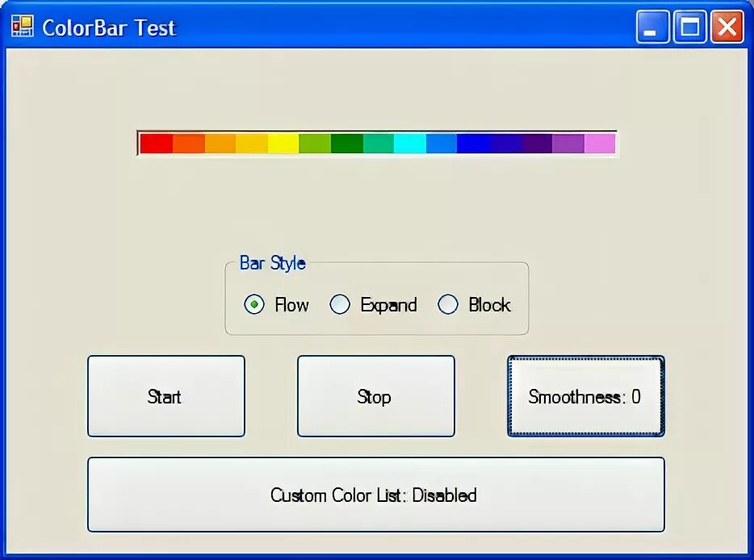Click the ColorBar Test window icon
This screenshot has height=560, width=754.
(23, 27)
